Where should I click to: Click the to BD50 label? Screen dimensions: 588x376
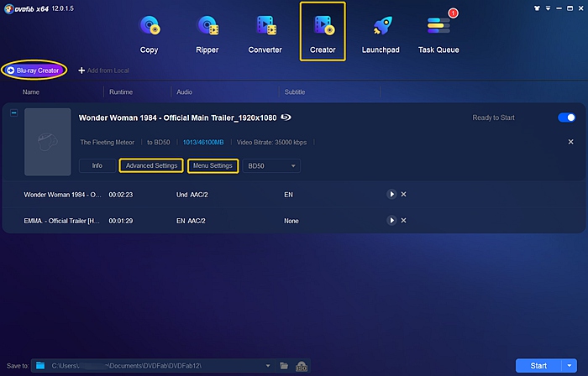(158, 143)
